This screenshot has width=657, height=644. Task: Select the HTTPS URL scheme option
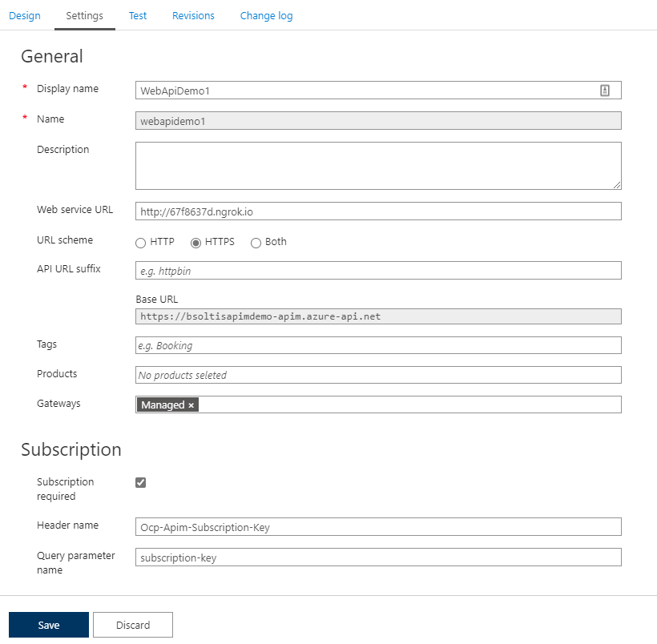[x=195, y=243]
